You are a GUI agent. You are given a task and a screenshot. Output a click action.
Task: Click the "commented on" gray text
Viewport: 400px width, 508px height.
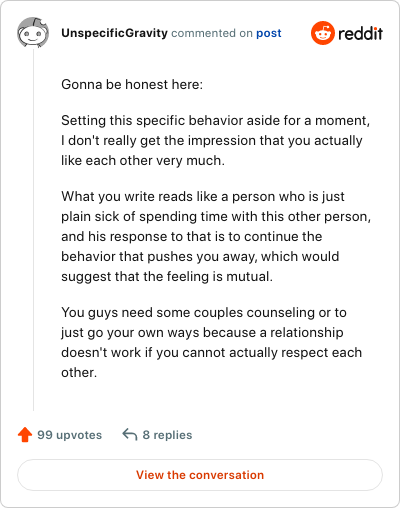212,33
